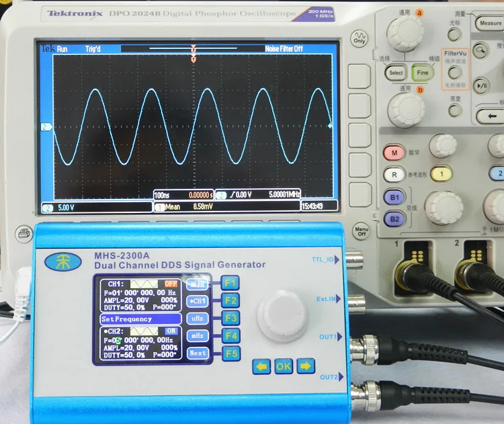Toggle the green Fine button
Screen dimensions: 504x424
point(423,73)
